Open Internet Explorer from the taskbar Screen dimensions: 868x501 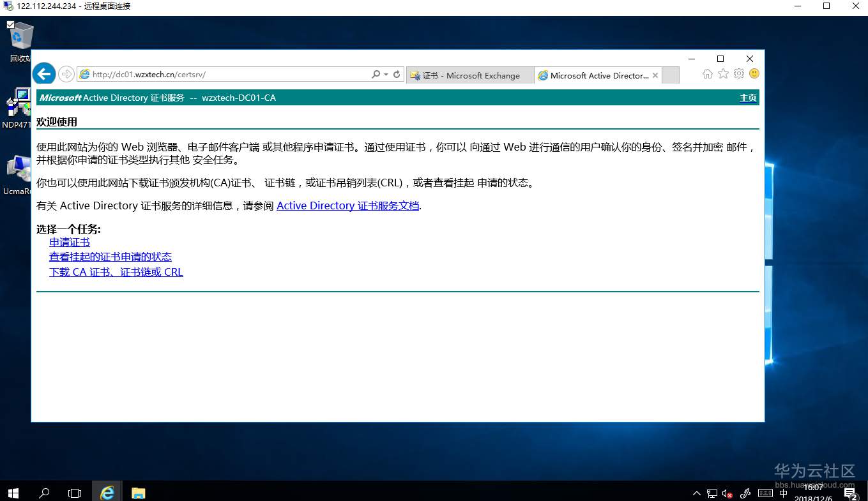pyautogui.click(x=107, y=492)
